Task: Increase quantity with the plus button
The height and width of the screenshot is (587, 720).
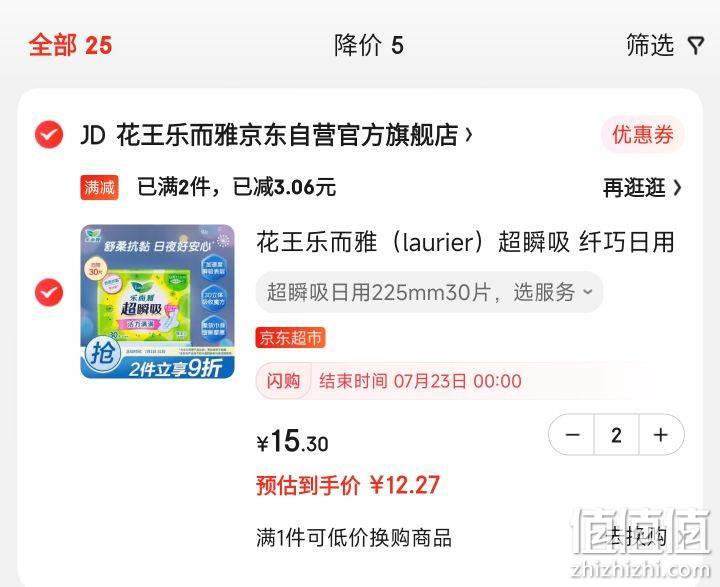Action: click(661, 435)
